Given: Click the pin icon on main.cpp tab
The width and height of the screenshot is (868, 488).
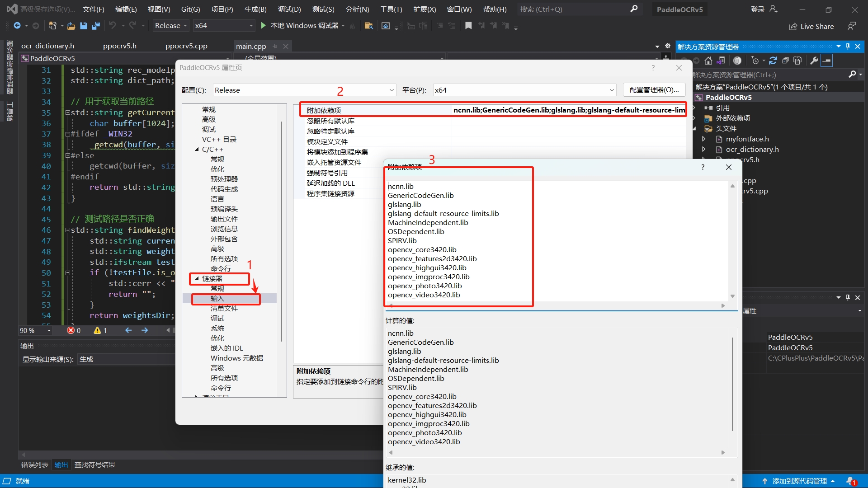Looking at the screenshot, I should (x=275, y=46).
